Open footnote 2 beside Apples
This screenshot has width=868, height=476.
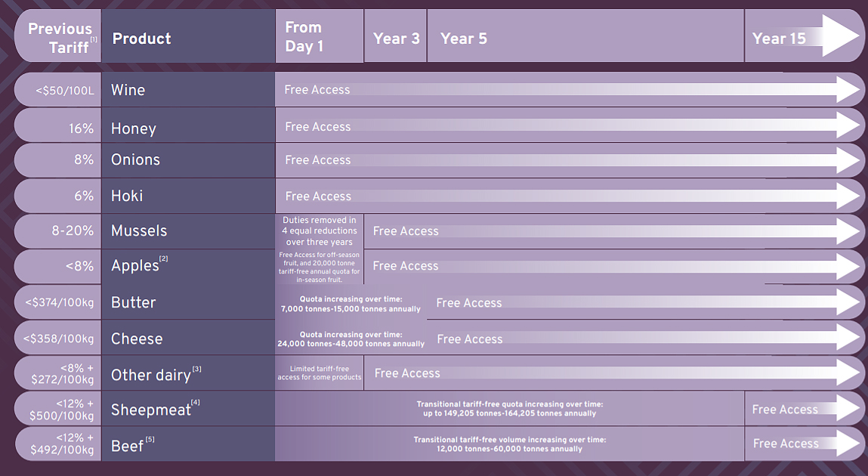coord(164,259)
